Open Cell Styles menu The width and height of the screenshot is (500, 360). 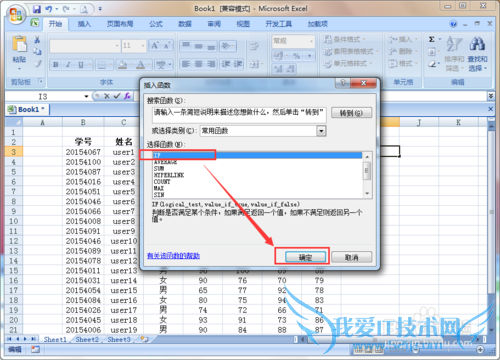(347, 63)
